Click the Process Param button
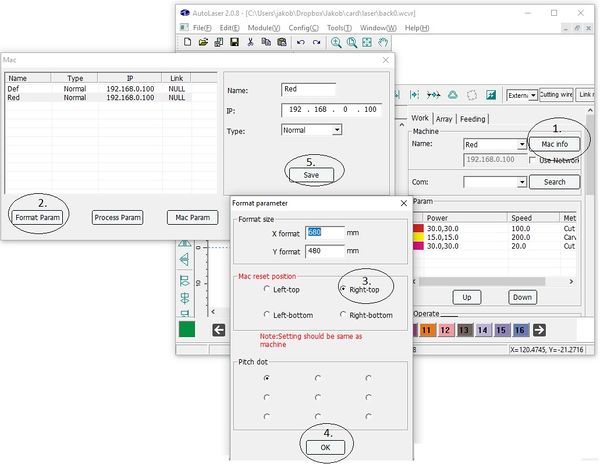This screenshot has height=464, width=600. click(x=117, y=217)
